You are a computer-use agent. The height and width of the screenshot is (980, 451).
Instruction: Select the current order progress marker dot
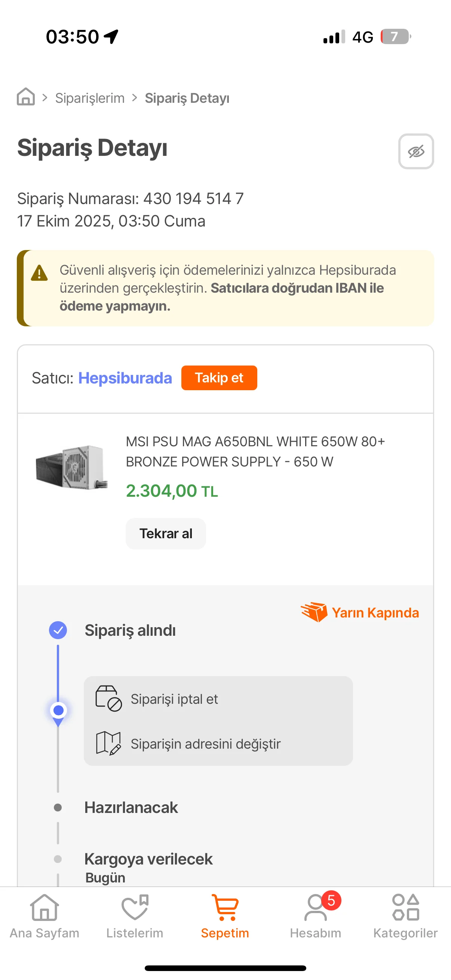pyautogui.click(x=58, y=710)
